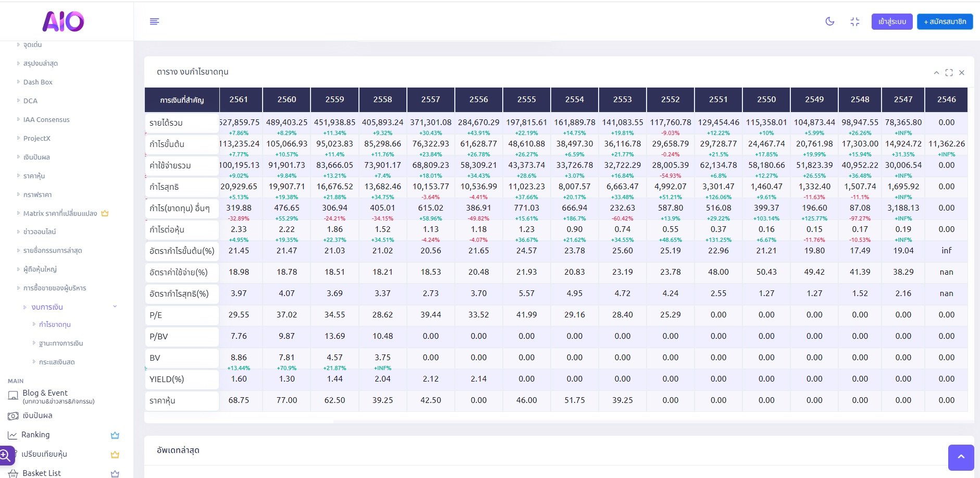This screenshot has width=980, height=478.
Task: Click the scroll-to-top arrow button
Action: pyautogui.click(x=961, y=457)
